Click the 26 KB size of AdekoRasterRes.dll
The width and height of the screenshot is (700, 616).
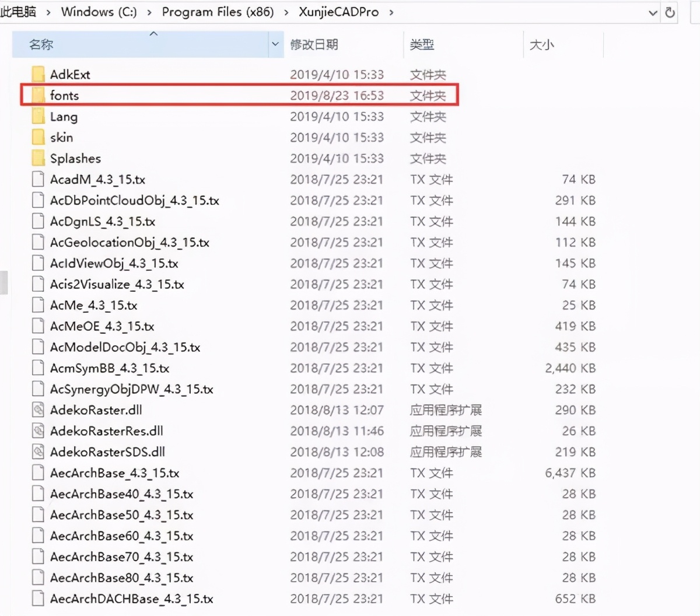click(x=579, y=431)
